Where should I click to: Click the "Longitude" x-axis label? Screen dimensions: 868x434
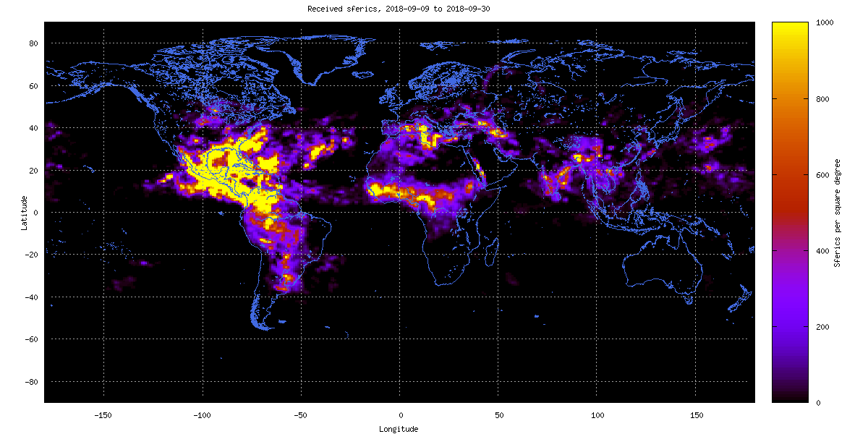click(x=399, y=429)
